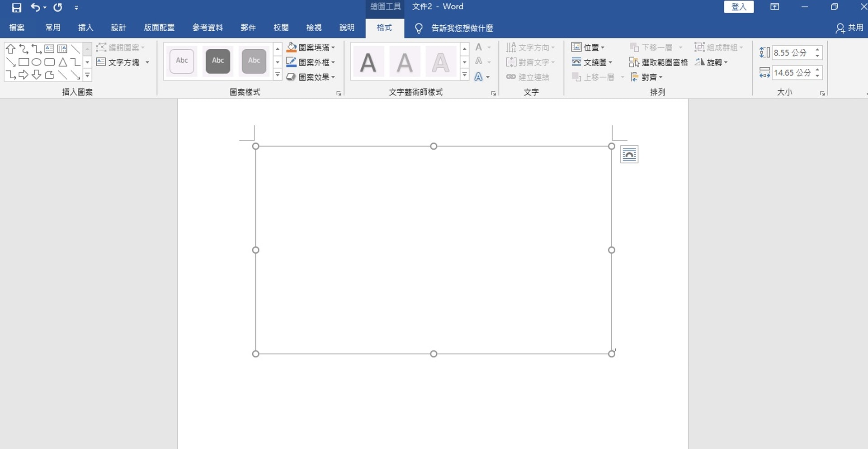Click the lightbulb 告訴我您想做什麼 search box

(461, 28)
